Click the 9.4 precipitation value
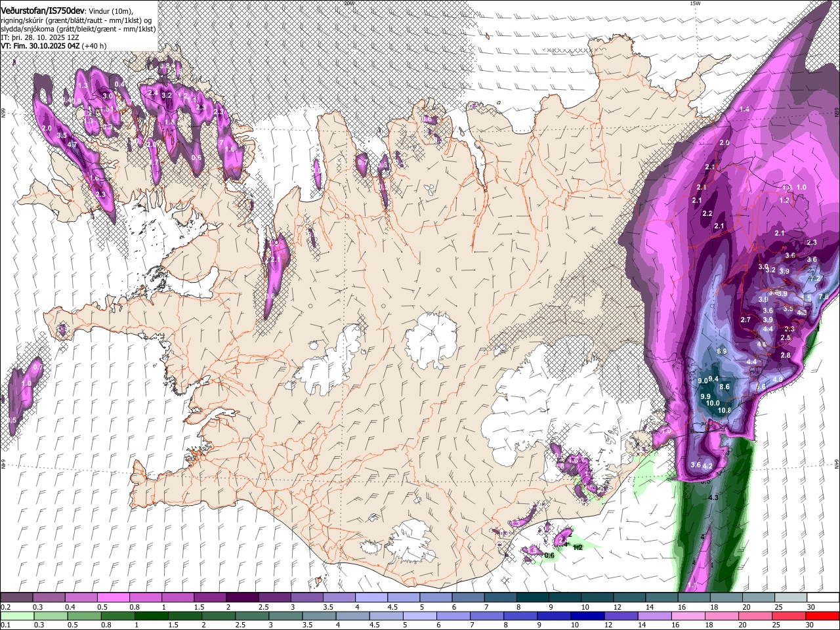Viewport: 840px width, 630px height. click(x=714, y=379)
